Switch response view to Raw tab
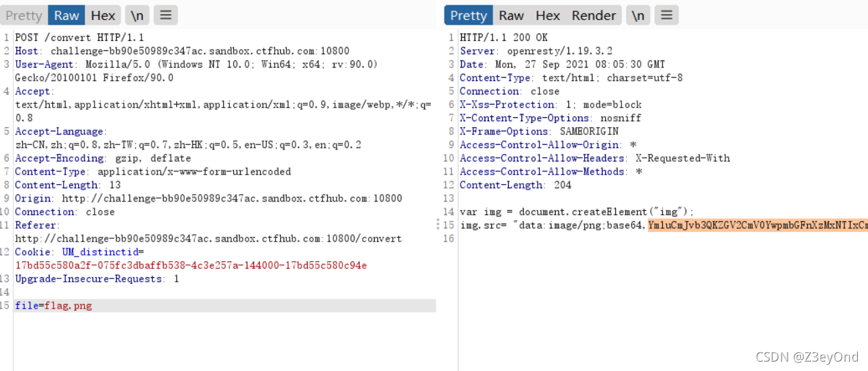868x371 pixels. tap(511, 15)
